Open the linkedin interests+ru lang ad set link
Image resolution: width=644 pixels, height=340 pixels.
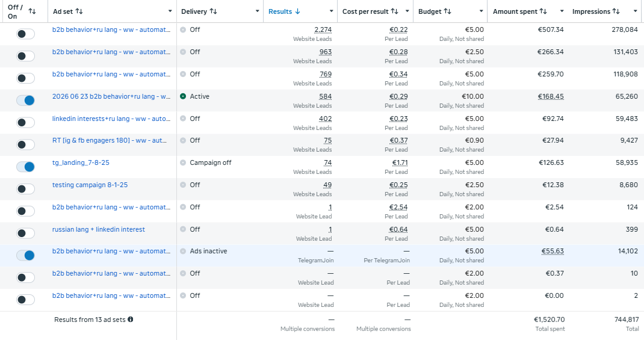(111, 119)
